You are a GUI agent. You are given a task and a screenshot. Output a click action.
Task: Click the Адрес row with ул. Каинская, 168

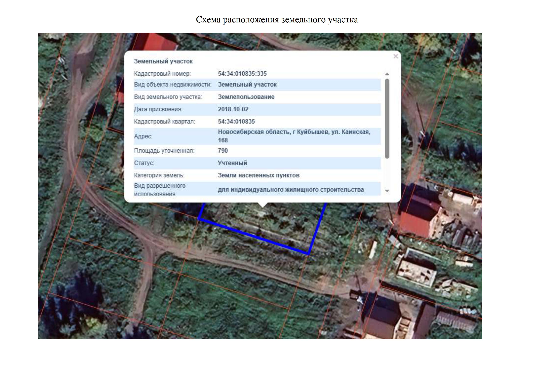click(257, 136)
